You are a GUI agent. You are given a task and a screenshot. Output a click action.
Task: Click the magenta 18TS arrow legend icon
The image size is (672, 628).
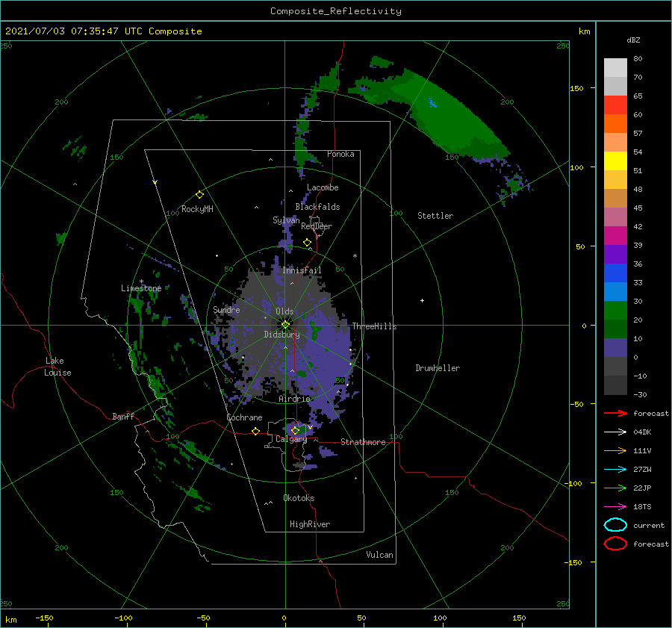615,507
